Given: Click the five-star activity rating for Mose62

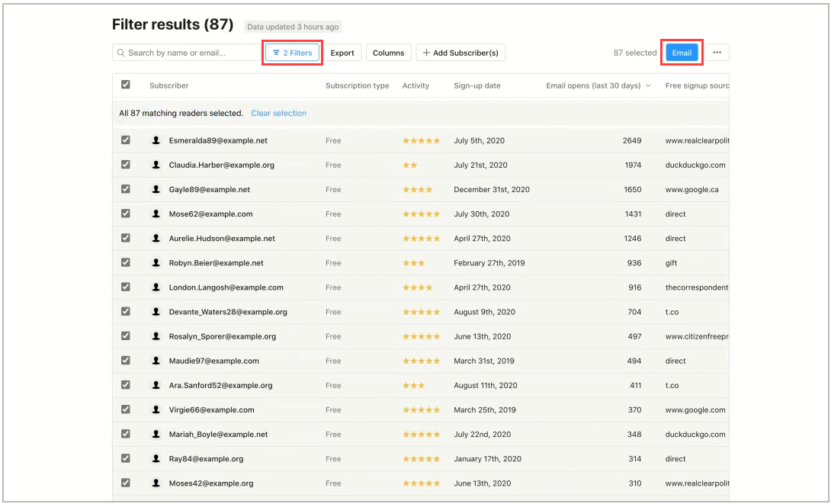Looking at the screenshot, I should (421, 214).
